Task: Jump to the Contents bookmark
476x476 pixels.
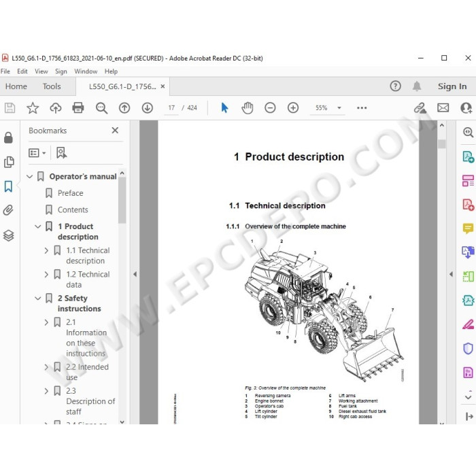Action: pos(73,209)
